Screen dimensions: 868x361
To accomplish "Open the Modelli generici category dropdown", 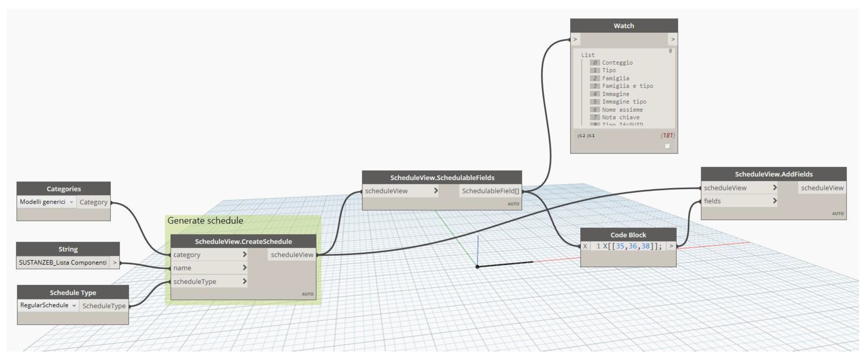I will click(x=46, y=202).
